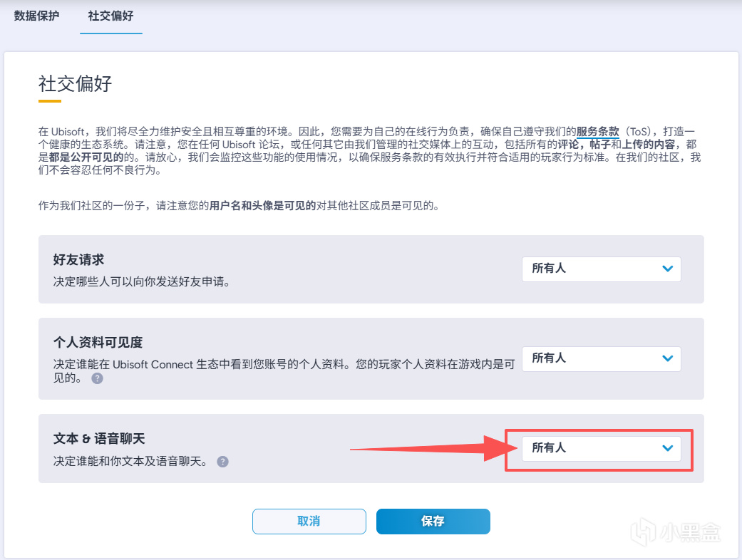Image resolution: width=742 pixels, height=560 pixels.
Task: Click the 所有人 value for 好友请求
Action: [549, 269]
